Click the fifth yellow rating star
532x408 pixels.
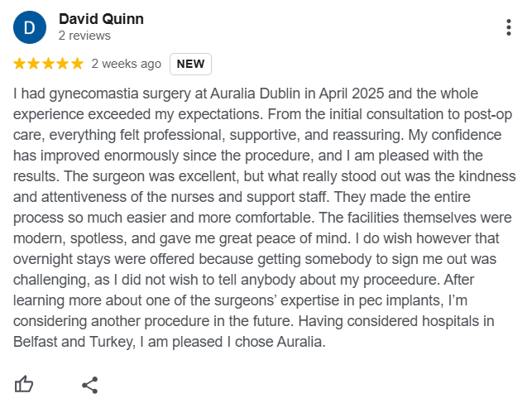pos(77,64)
